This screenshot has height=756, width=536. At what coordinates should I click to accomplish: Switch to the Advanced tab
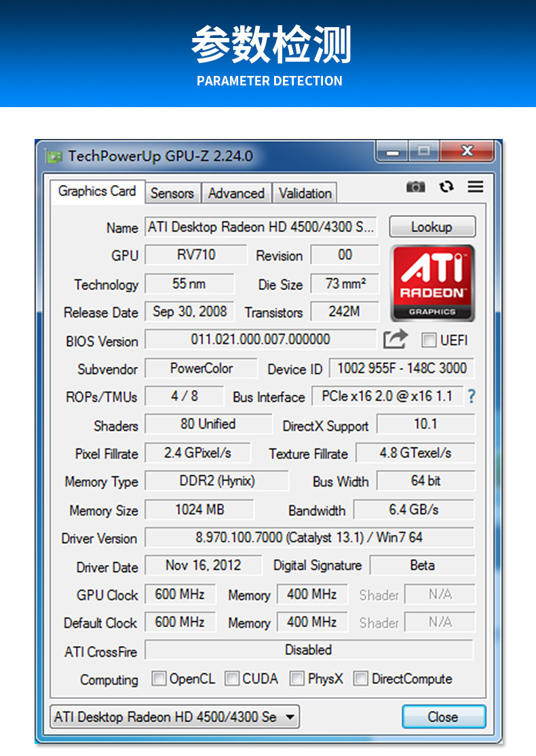click(236, 193)
